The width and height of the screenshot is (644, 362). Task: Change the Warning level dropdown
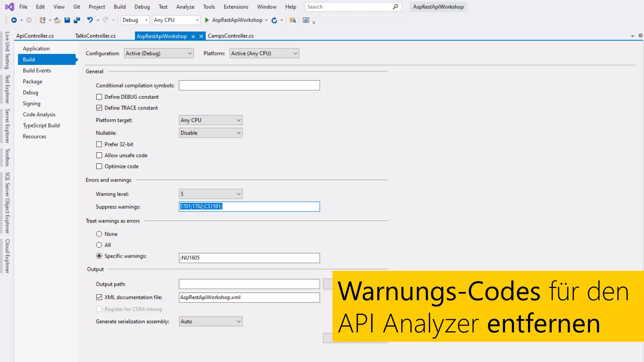coord(211,194)
